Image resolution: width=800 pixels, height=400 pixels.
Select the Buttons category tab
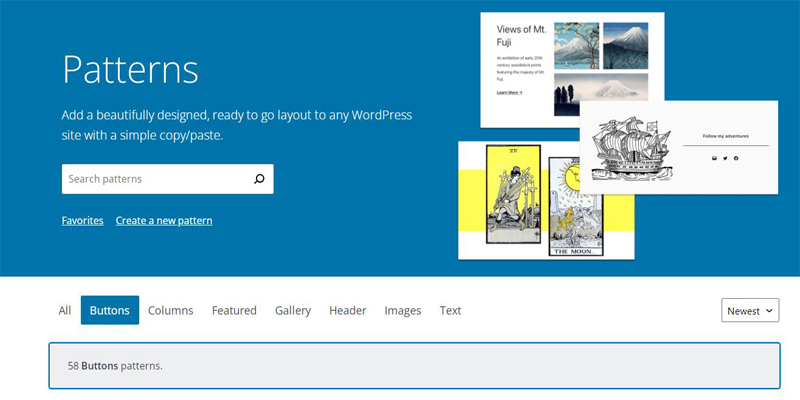coord(110,310)
